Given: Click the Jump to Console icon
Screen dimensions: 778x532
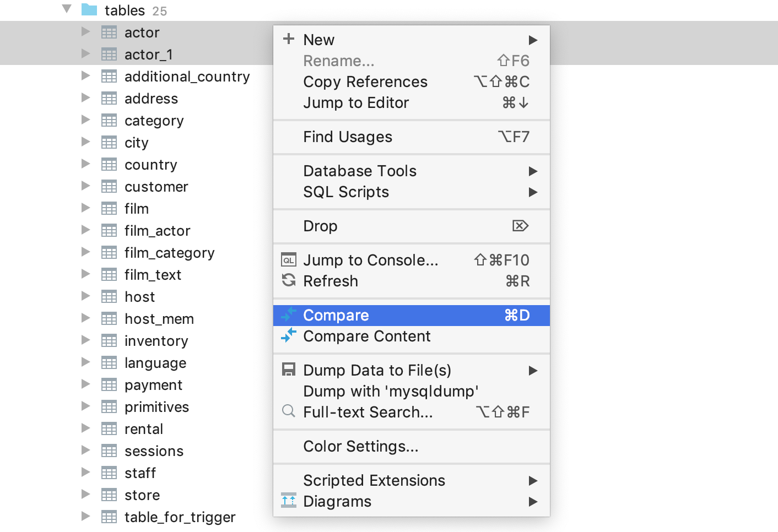Looking at the screenshot, I should (289, 260).
